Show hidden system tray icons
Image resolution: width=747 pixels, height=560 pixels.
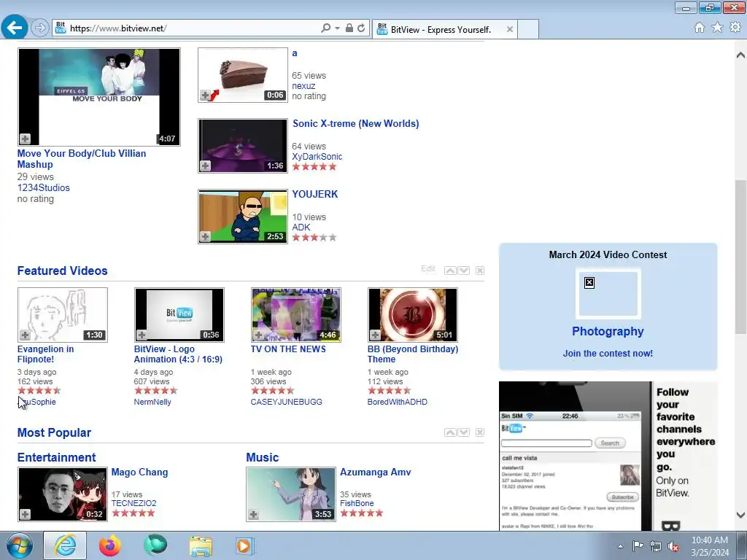tap(620, 546)
